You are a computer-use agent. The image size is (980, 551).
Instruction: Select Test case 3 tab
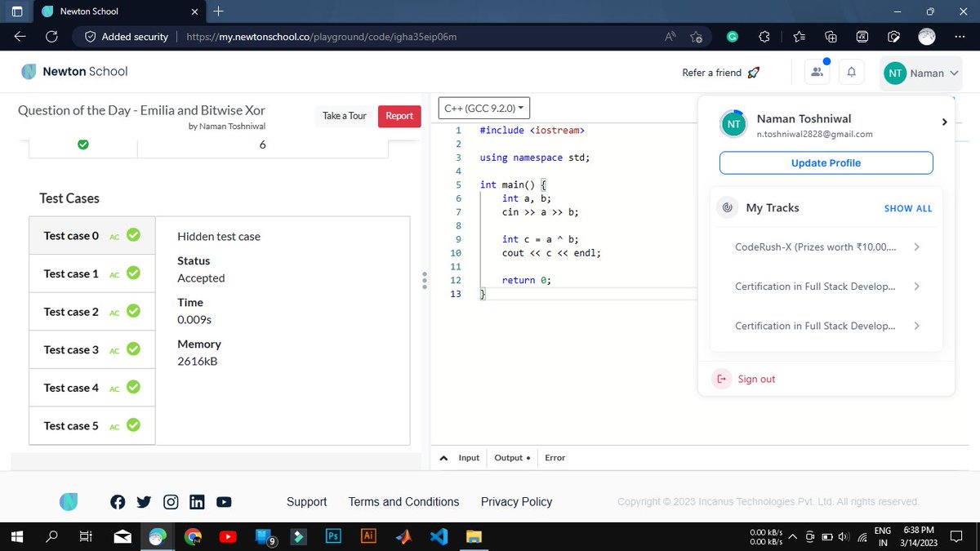(92, 349)
